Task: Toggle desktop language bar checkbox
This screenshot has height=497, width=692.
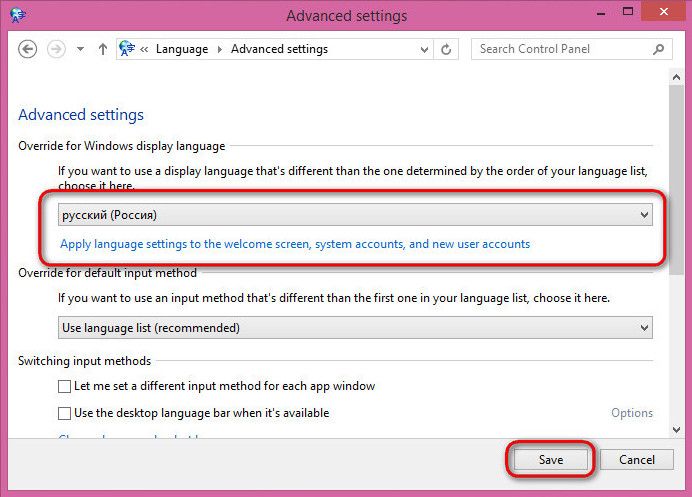Action: [65, 413]
